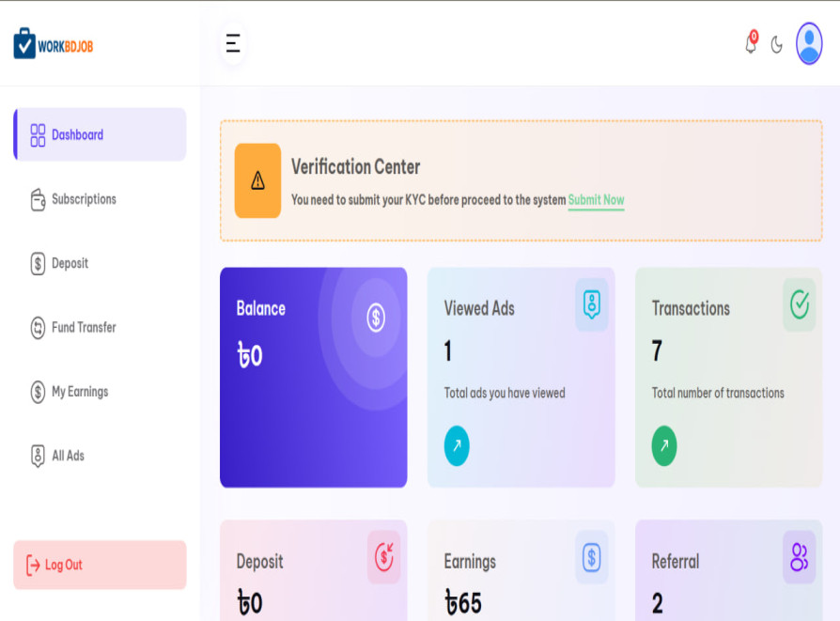
Task: Toggle dark mode with moon icon
Action: click(777, 44)
